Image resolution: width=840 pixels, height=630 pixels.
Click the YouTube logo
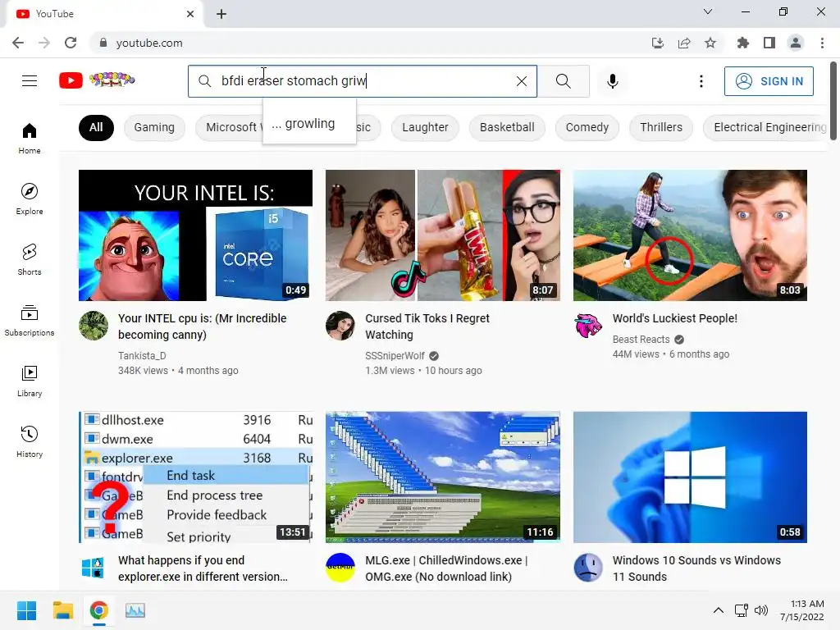[97, 80]
